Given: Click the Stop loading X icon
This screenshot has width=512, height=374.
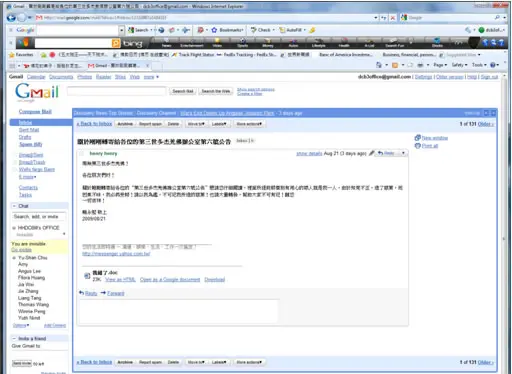Looking at the screenshot, I should (393, 18).
